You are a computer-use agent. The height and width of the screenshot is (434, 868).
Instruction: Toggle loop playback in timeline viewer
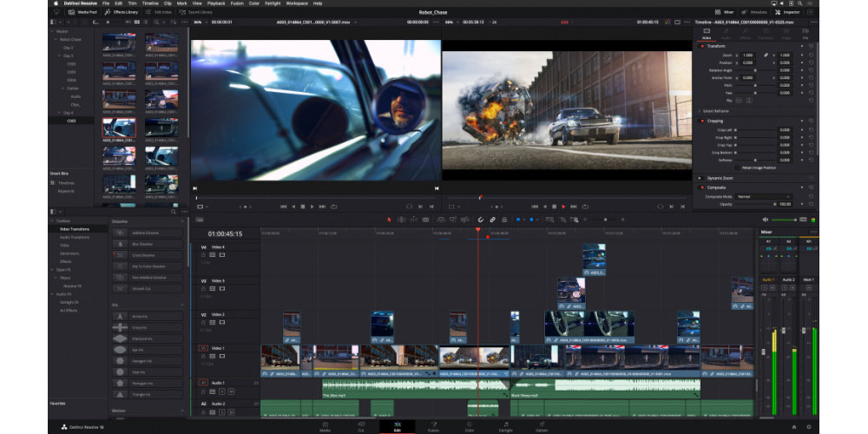[585, 207]
